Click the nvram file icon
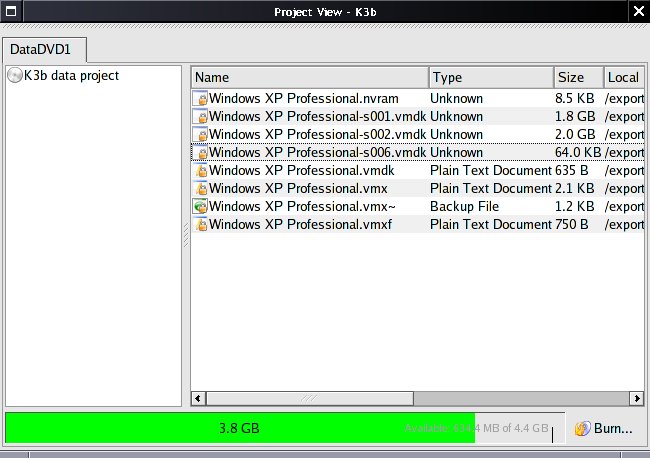The height and width of the screenshot is (458, 650). click(x=200, y=99)
